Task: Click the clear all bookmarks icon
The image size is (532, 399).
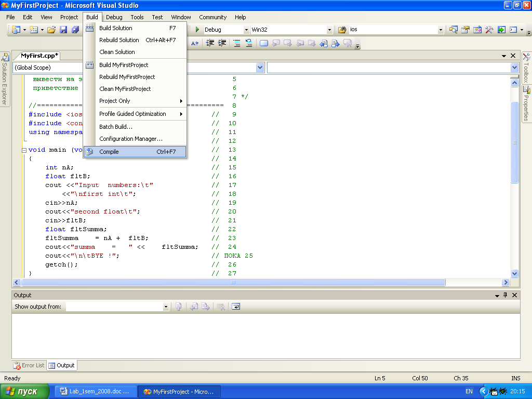Action: tap(348, 43)
